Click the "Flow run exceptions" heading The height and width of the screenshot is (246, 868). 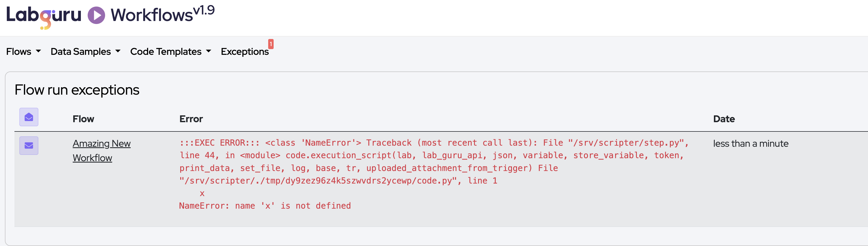77,90
